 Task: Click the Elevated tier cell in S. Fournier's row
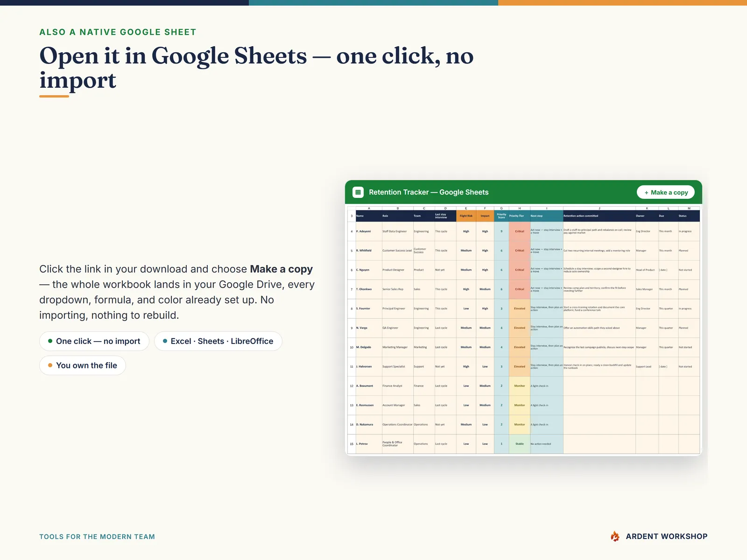pyautogui.click(x=519, y=308)
